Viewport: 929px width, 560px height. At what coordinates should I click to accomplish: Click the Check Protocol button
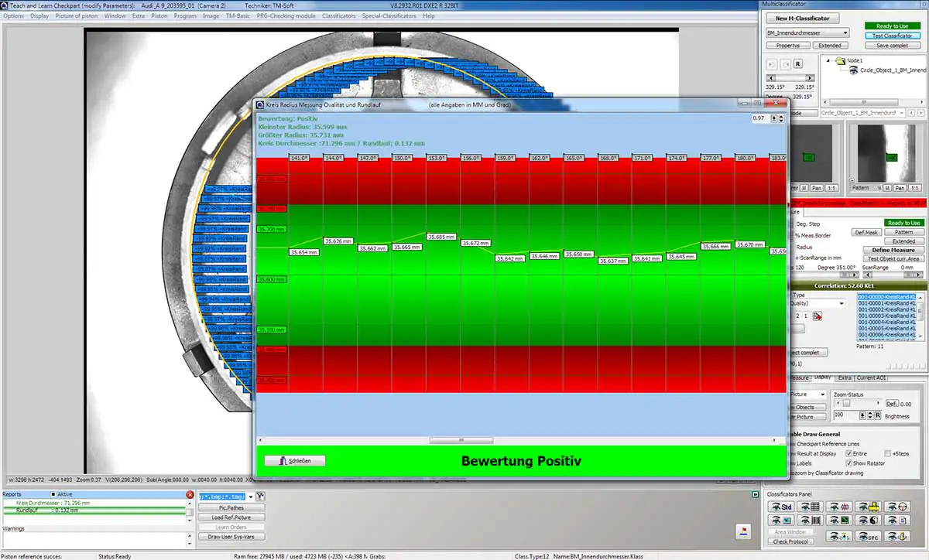tap(791, 541)
